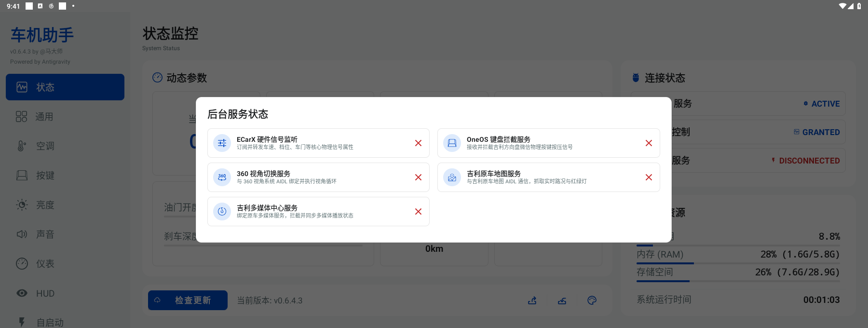
Task: Click the Geely map service icon
Action: pyautogui.click(x=452, y=178)
